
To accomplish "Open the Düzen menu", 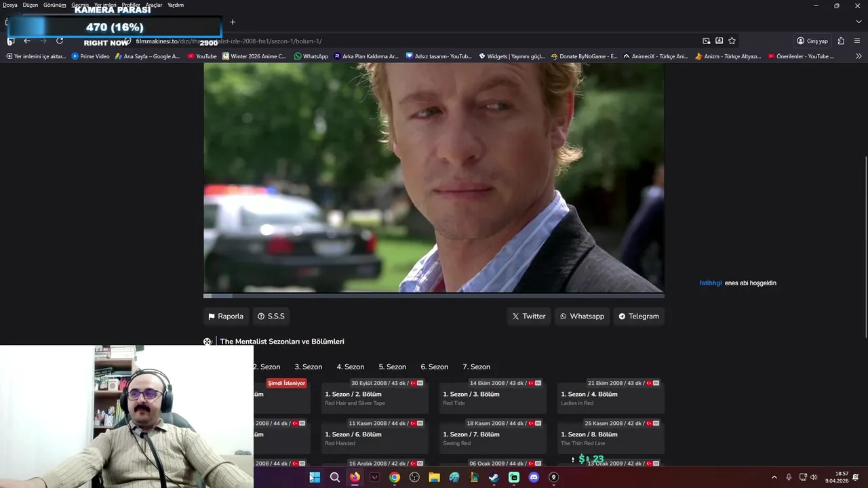I will pos(31,5).
